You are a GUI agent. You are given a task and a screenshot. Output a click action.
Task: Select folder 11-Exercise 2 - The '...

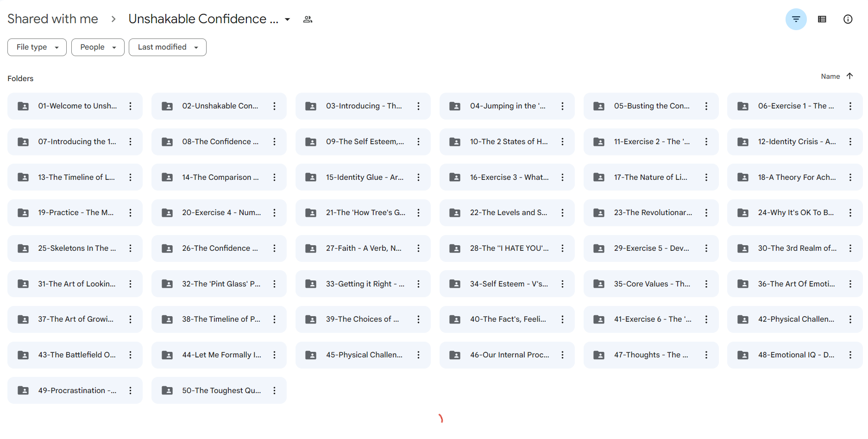point(651,142)
